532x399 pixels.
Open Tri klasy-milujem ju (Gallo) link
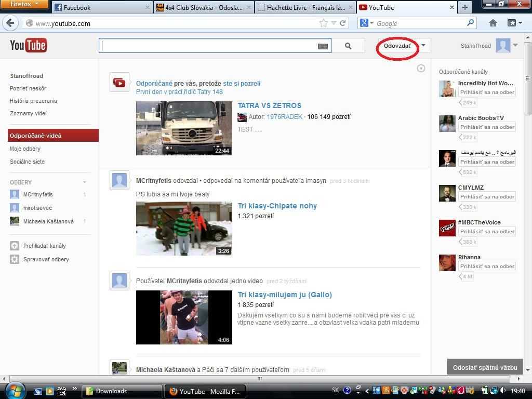tap(285, 295)
